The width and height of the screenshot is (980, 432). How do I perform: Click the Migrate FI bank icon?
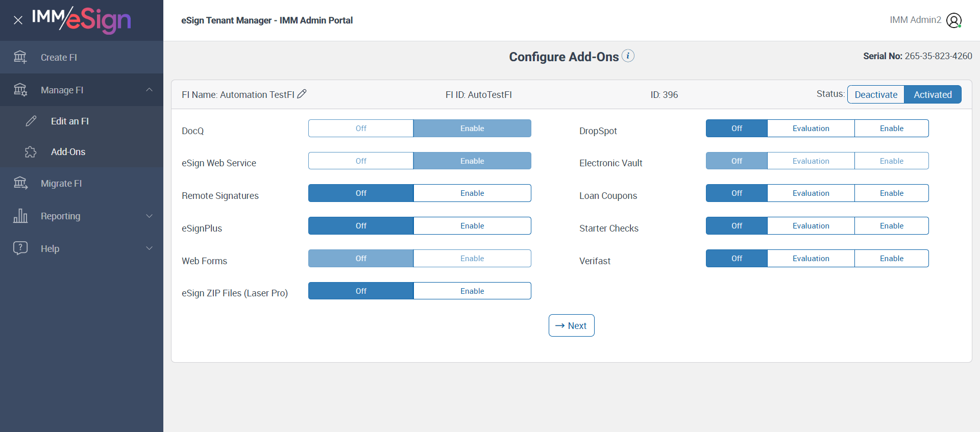tap(20, 183)
